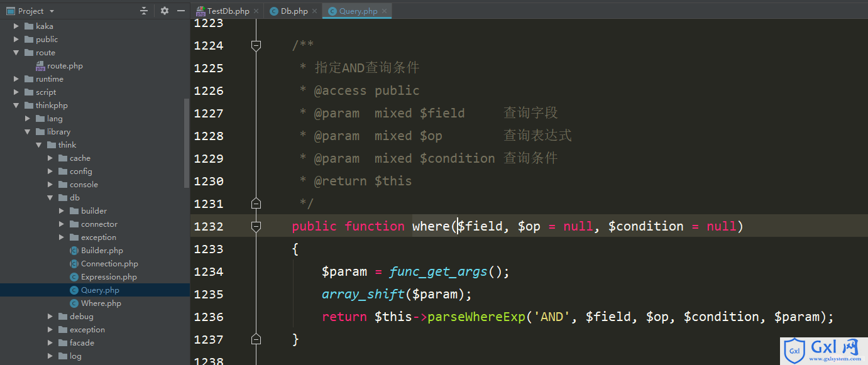The width and height of the screenshot is (868, 365).
Task: Click the collapse all icon in Project panel
Action: [x=144, y=11]
